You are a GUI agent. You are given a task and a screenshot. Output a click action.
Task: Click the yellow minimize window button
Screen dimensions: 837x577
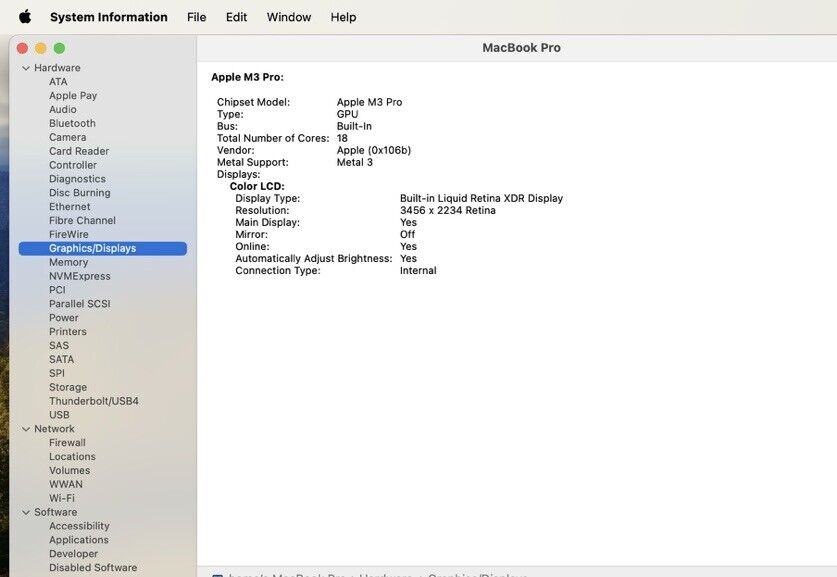pyautogui.click(x=41, y=48)
